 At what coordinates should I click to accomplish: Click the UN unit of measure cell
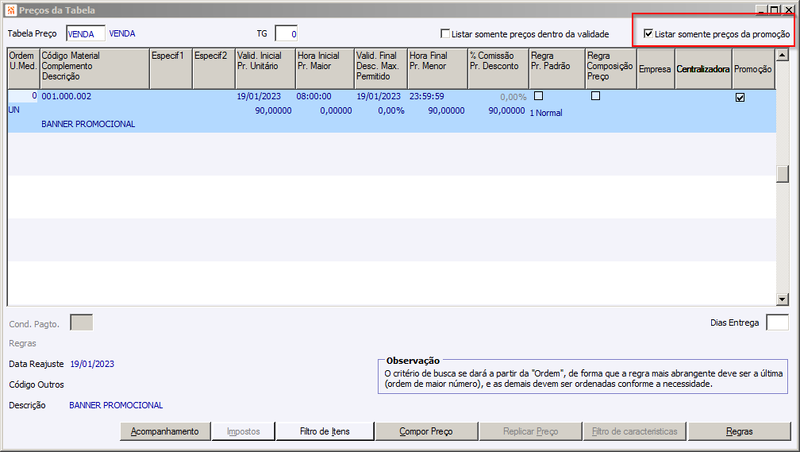(14, 110)
